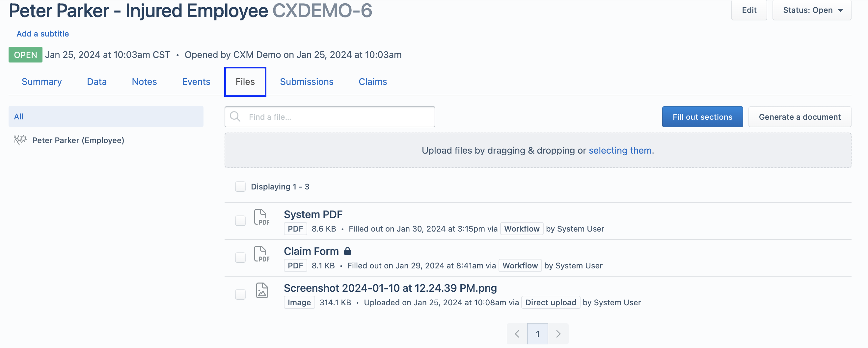Open the Events tab

click(x=196, y=82)
